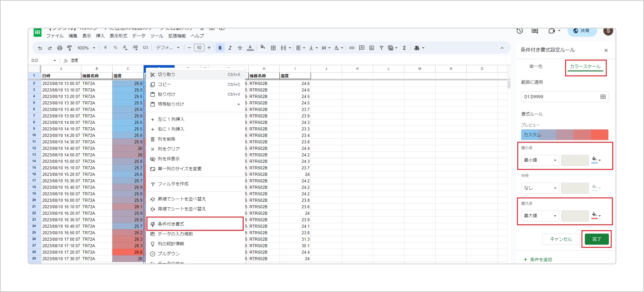Viewport: 644px width, 292px height.
Task: Format as currency (¥)
Action: coord(105,48)
